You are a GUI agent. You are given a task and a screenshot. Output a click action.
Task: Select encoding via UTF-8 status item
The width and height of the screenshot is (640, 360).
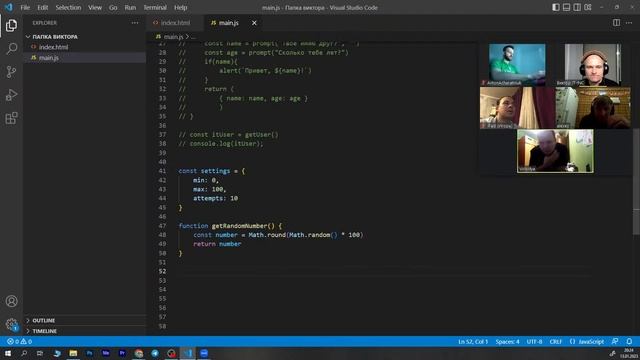[x=534, y=341]
